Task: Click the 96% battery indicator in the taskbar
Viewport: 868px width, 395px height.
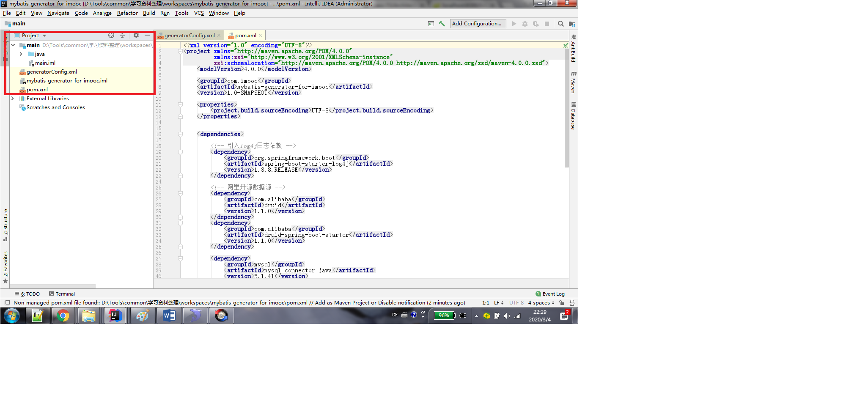Action: pyautogui.click(x=444, y=315)
